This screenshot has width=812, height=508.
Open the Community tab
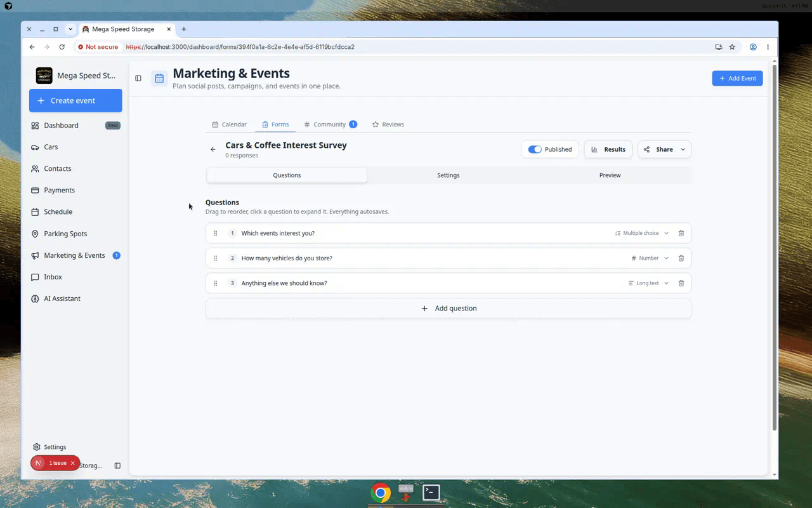click(330, 124)
